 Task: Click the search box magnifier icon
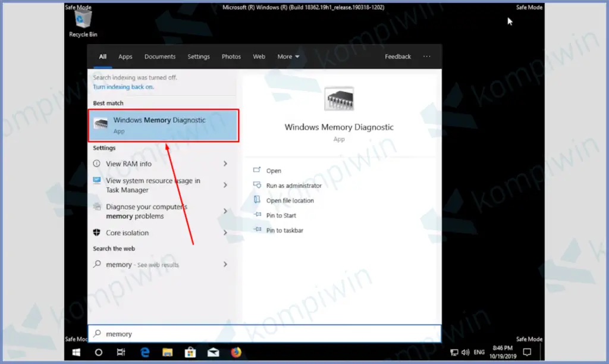(x=98, y=333)
